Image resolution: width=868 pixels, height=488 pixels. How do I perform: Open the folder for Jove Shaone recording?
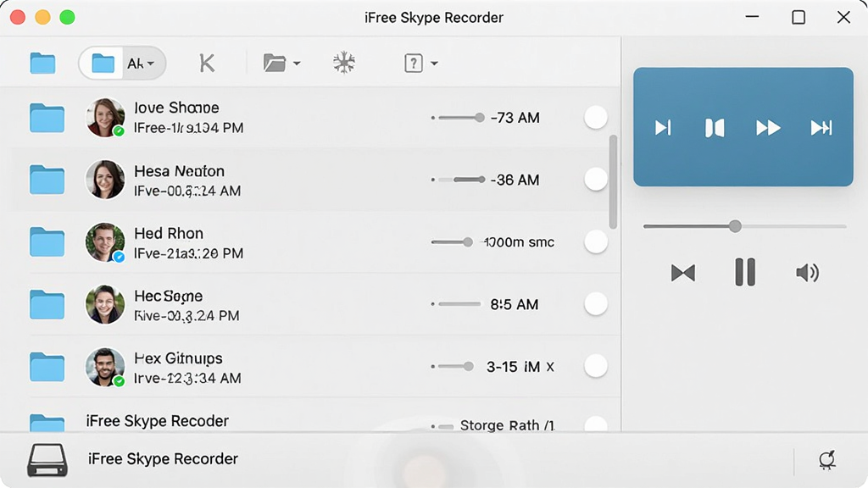coord(47,118)
